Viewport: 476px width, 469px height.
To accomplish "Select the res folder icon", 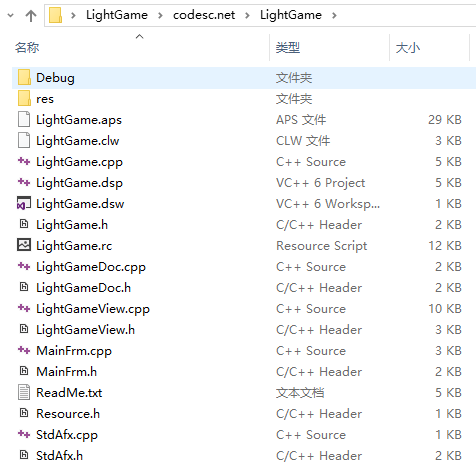I will (x=24, y=99).
